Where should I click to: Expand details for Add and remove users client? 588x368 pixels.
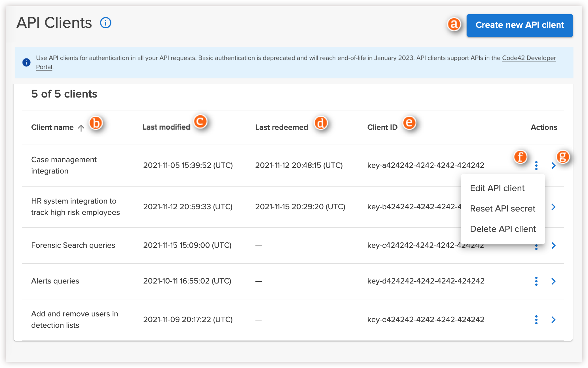[x=554, y=320]
